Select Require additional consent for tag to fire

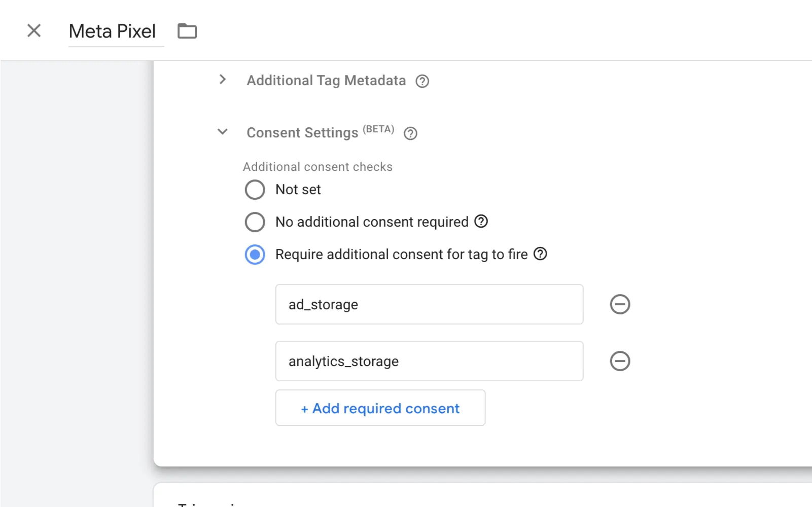tap(255, 255)
